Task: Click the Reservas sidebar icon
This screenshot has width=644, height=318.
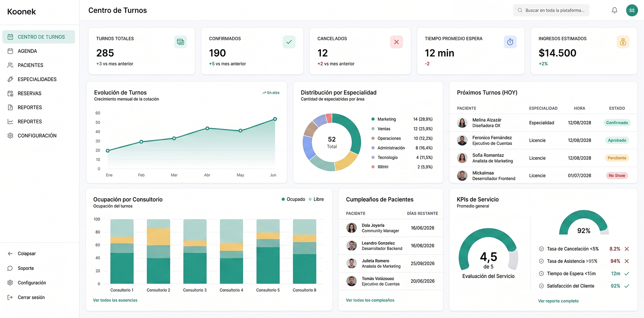Action: tap(10, 93)
